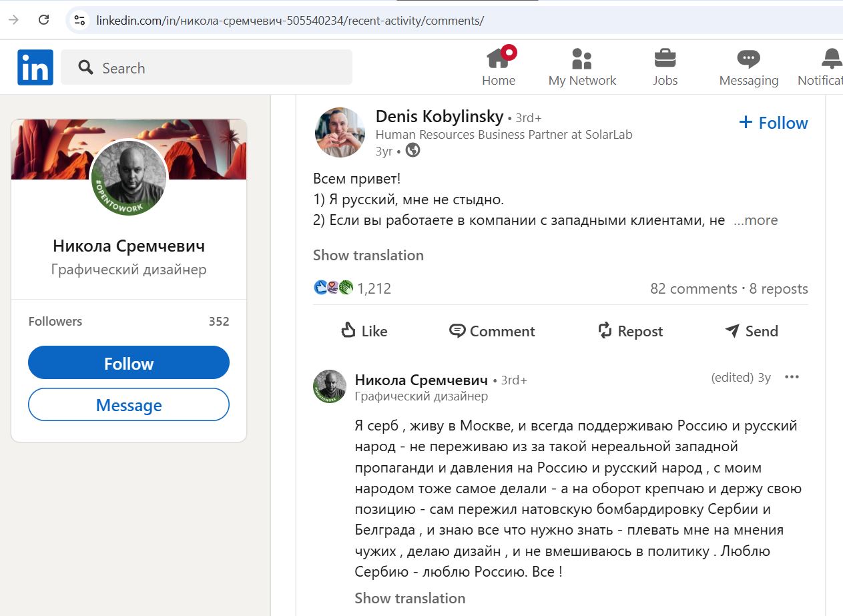
Task: Click the search magnifier icon
Action: pos(85,67)
